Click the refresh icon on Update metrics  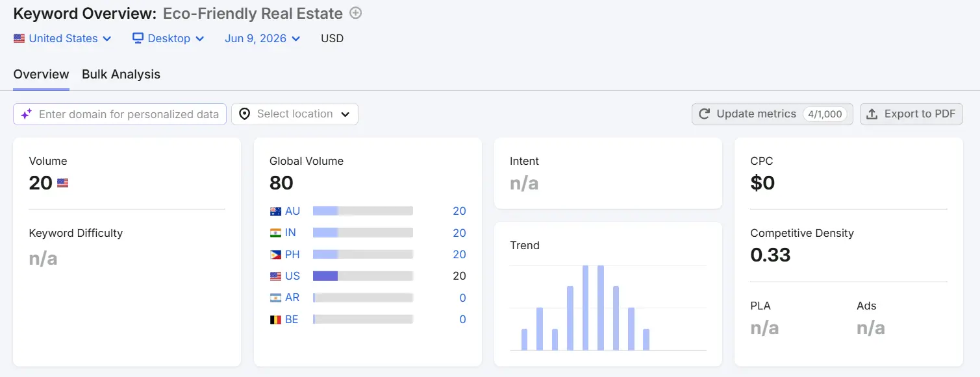(704, 114)
